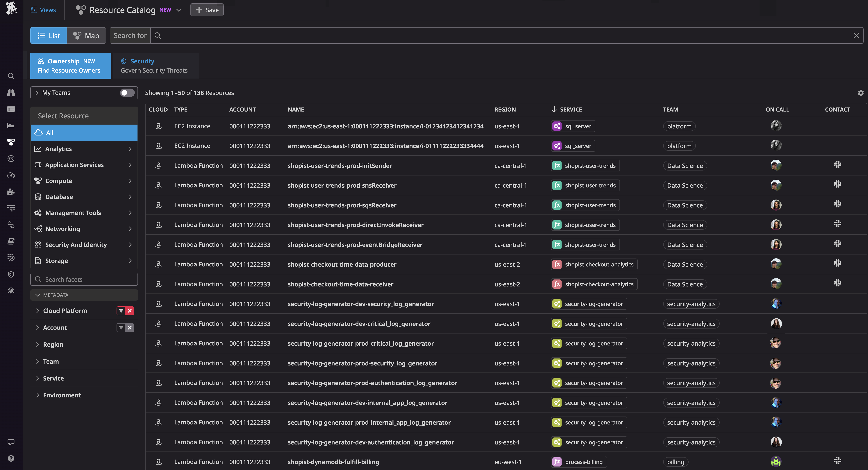Expand the Compute resource category

[x=84, y=181]
